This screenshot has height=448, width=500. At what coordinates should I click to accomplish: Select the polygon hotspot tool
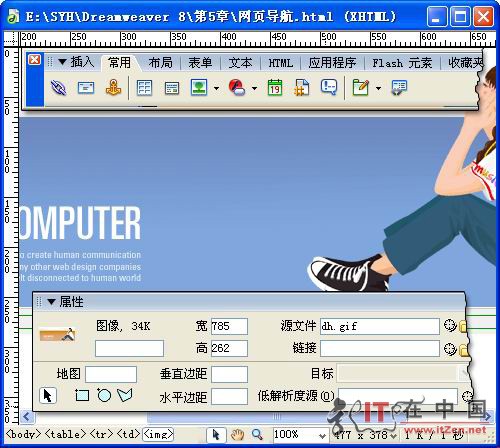[125, 395]
